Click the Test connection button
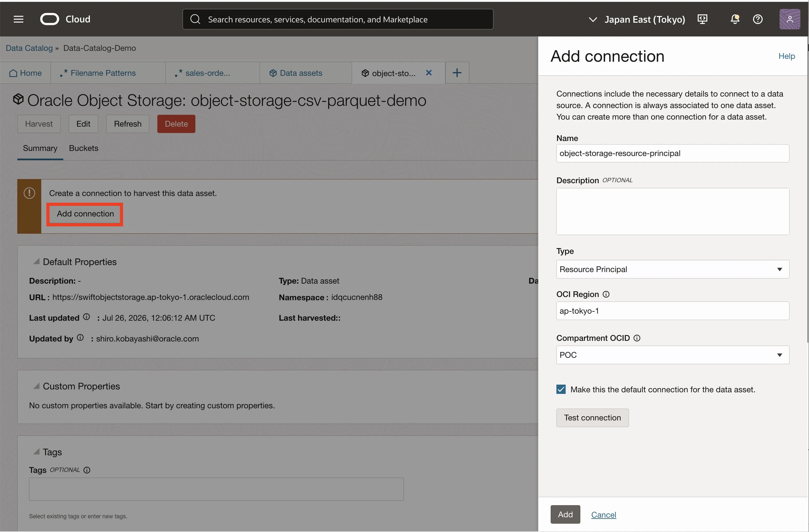 [x=593, y=418]
